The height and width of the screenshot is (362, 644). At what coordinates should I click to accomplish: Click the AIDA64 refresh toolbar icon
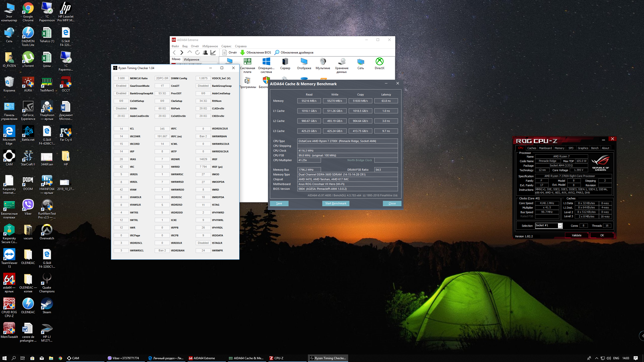[197, 52]
